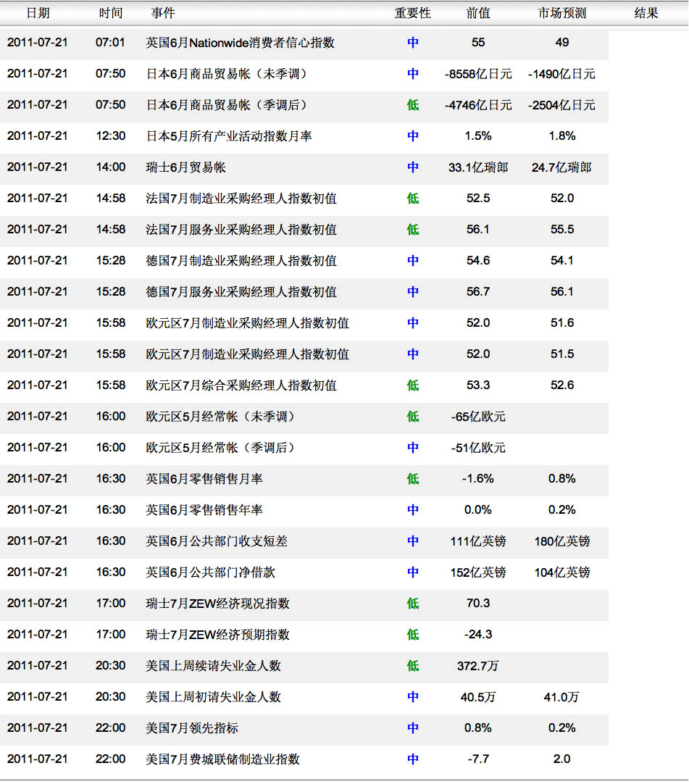
Task: Click forecast value 51.5
Action: pos(562,354)
